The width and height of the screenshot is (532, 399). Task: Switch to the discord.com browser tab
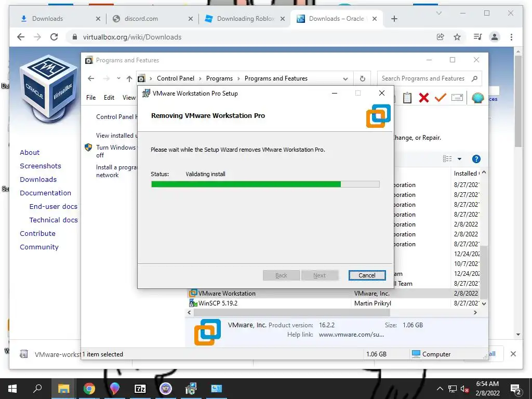152,19
